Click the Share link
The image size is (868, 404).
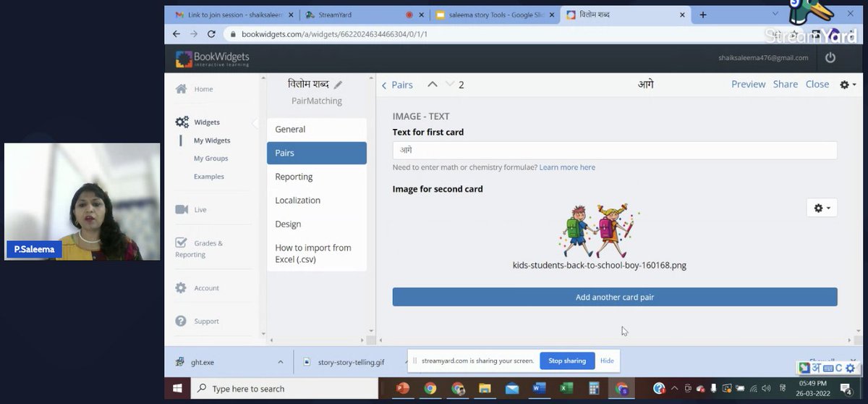pyautogui.click(x=785, y=84)
